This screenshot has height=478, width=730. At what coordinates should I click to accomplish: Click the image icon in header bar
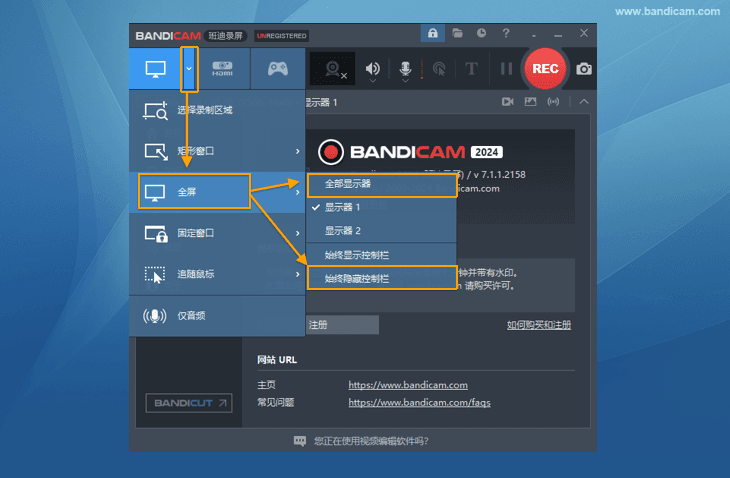(530, 101)
